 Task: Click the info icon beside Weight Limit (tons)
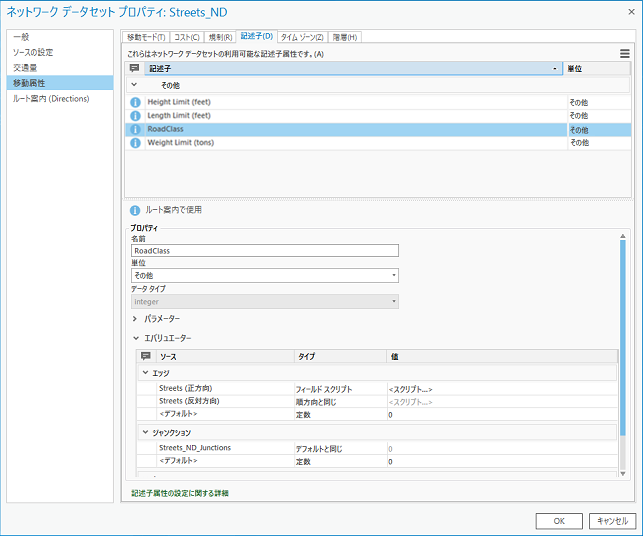[135, 143]
